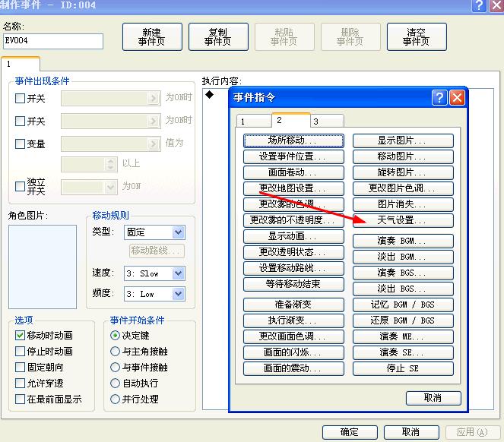This screenshot has height=442, width=504.
Task: Click 更改图片色调 command
Action: [x=403, y=188]
